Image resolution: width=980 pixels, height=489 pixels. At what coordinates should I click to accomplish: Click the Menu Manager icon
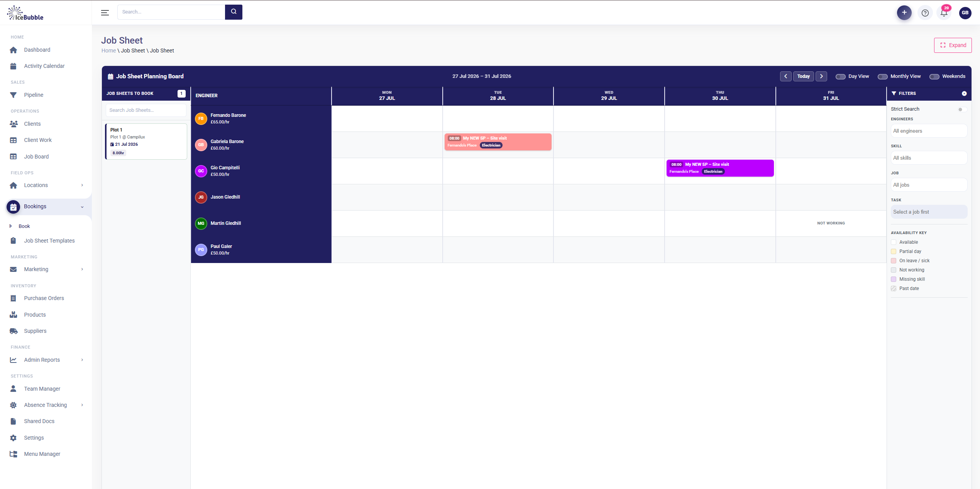[14, 454]
